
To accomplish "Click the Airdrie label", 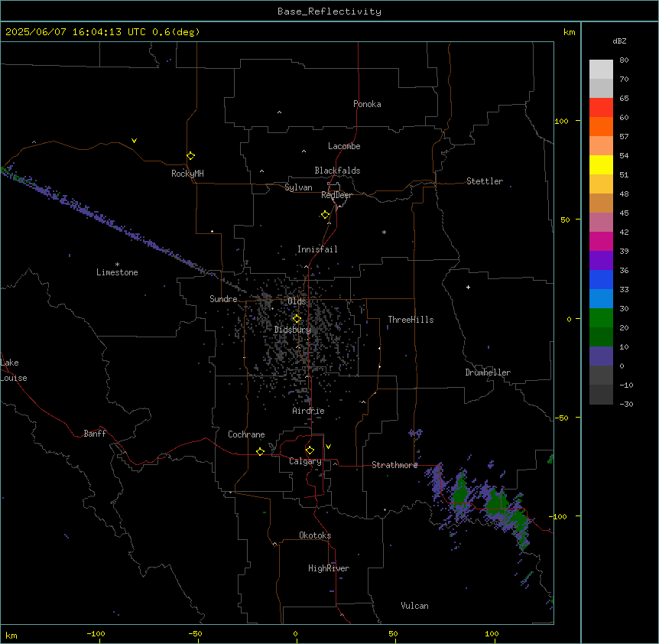I will point(308,411).
